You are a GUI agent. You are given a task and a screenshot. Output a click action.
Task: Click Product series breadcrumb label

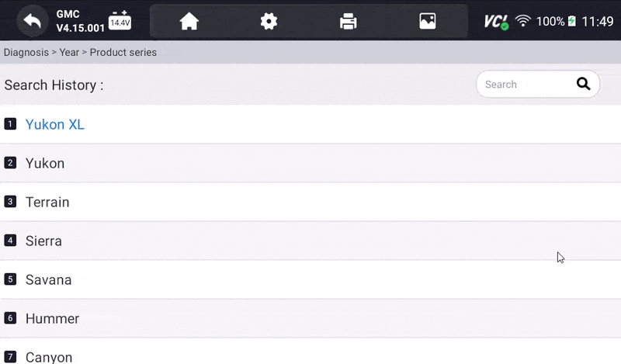click(x=123, y=52)
